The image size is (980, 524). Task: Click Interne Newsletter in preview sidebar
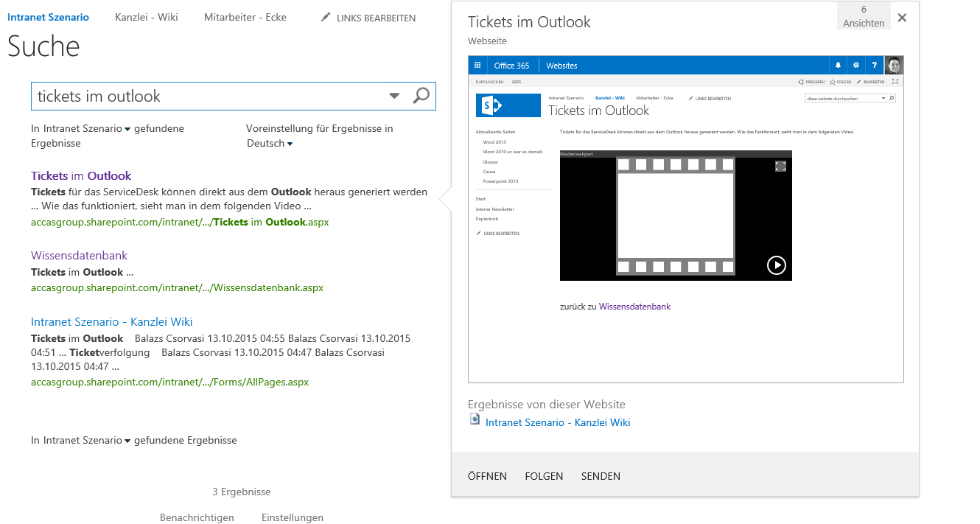[495, 209]
